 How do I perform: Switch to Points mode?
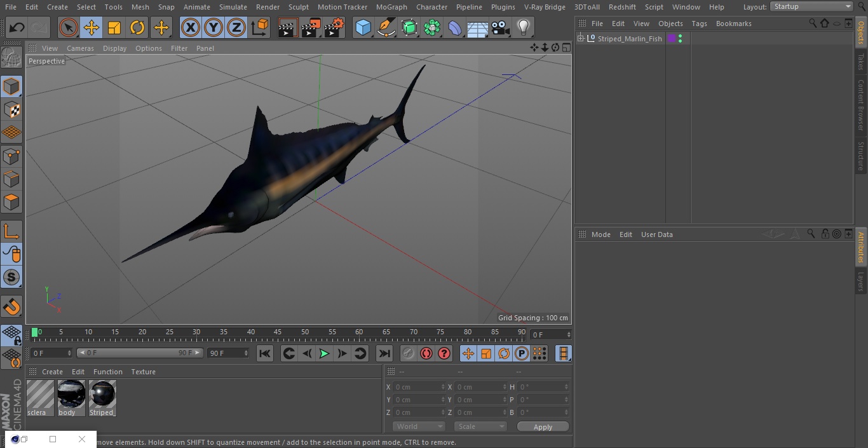[x=11, y=156]
